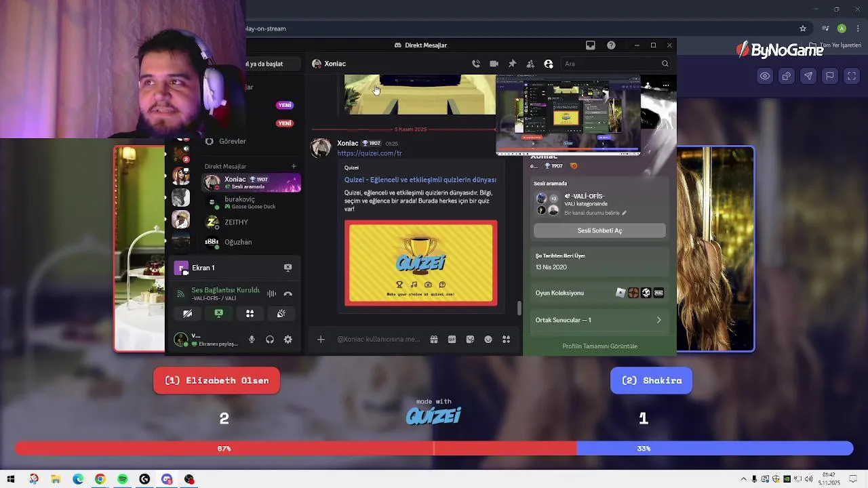868x488 pixels.
Task: Enter fullscreen on quiz page
Action: pyautogui.click(x=852, y=76)
